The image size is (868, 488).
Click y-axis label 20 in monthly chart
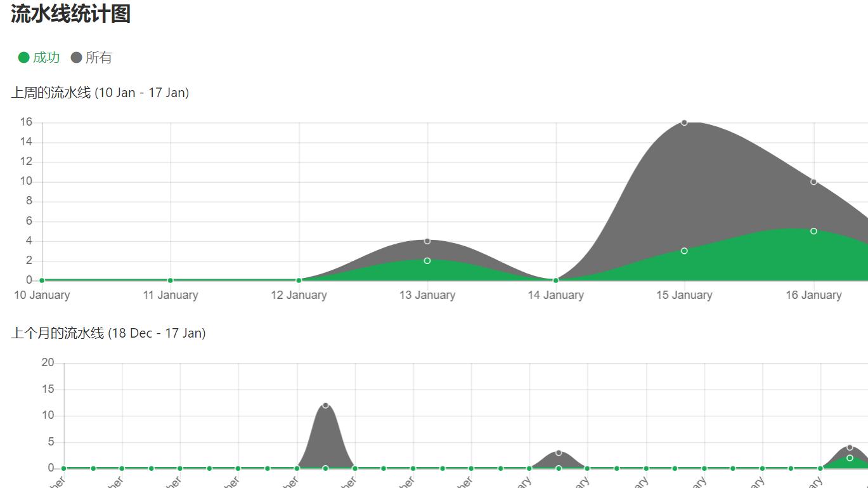coord(48,362)
